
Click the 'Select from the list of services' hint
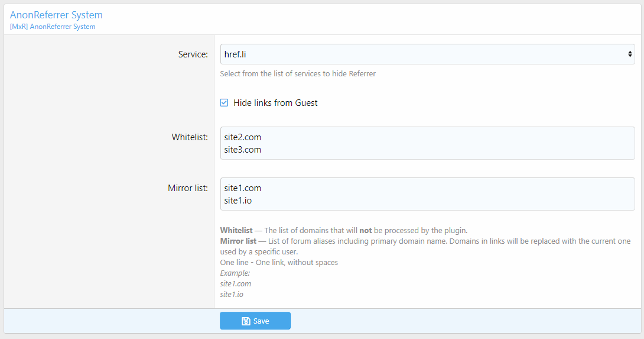(298, 74)
